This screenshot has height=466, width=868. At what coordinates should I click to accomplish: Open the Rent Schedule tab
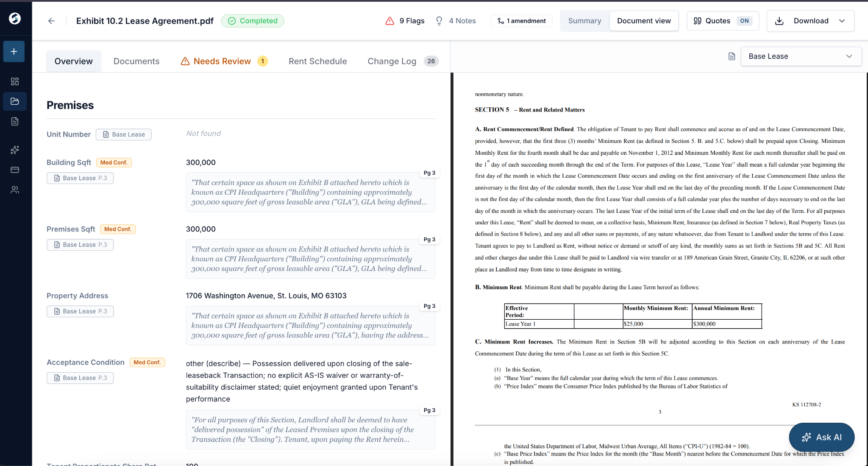click(x=318, y=61)
